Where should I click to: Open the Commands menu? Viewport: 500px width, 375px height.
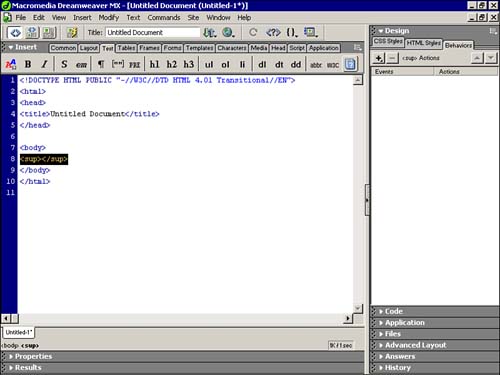click(x=164, y=18)
